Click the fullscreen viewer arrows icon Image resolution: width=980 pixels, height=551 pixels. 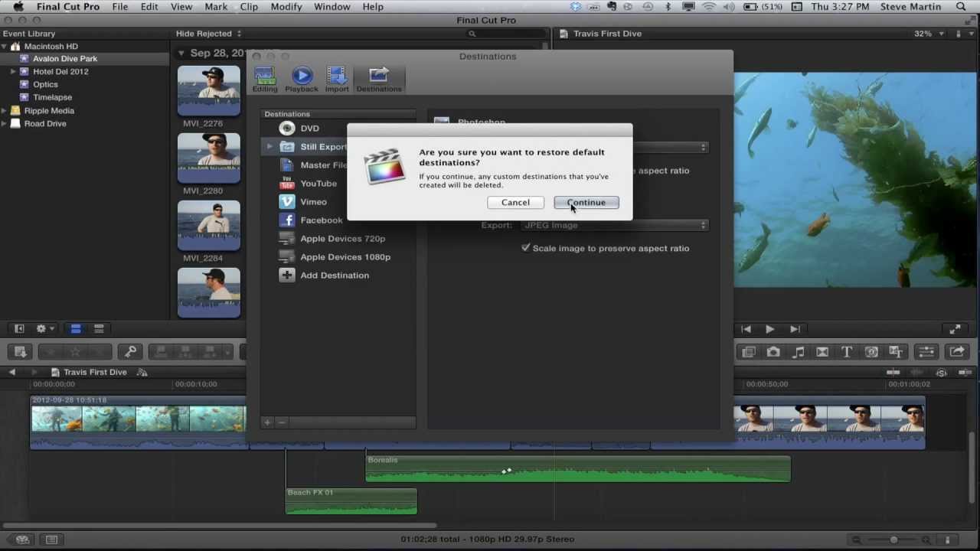(955, 329)
